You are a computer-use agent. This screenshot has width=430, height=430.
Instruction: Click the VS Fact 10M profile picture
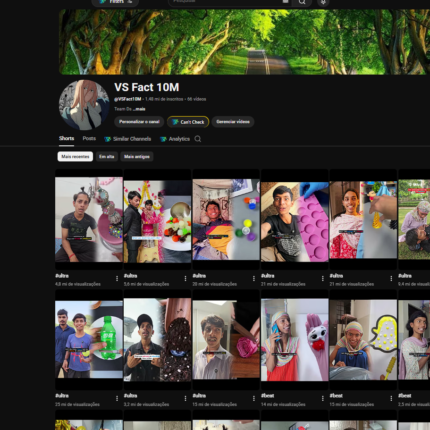coord(84,105)
